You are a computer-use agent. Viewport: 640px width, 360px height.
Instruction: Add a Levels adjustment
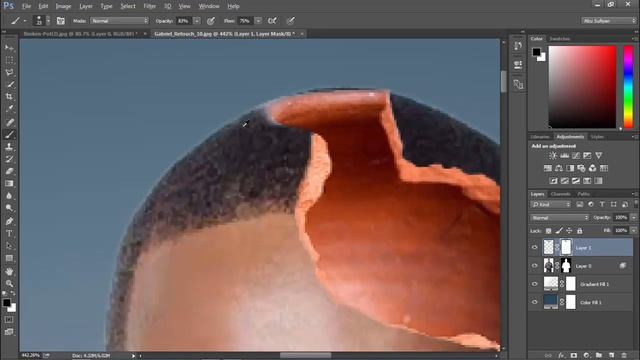pos(564,156)
